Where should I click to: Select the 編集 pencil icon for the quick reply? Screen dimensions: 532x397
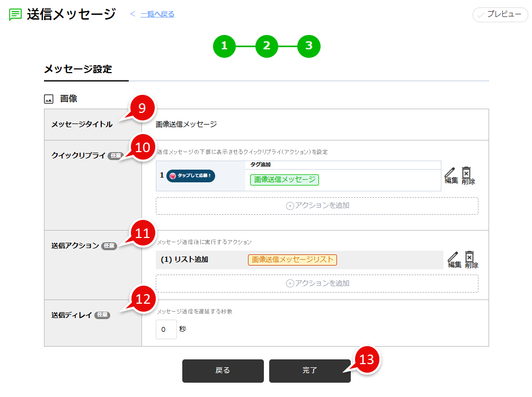450,173
